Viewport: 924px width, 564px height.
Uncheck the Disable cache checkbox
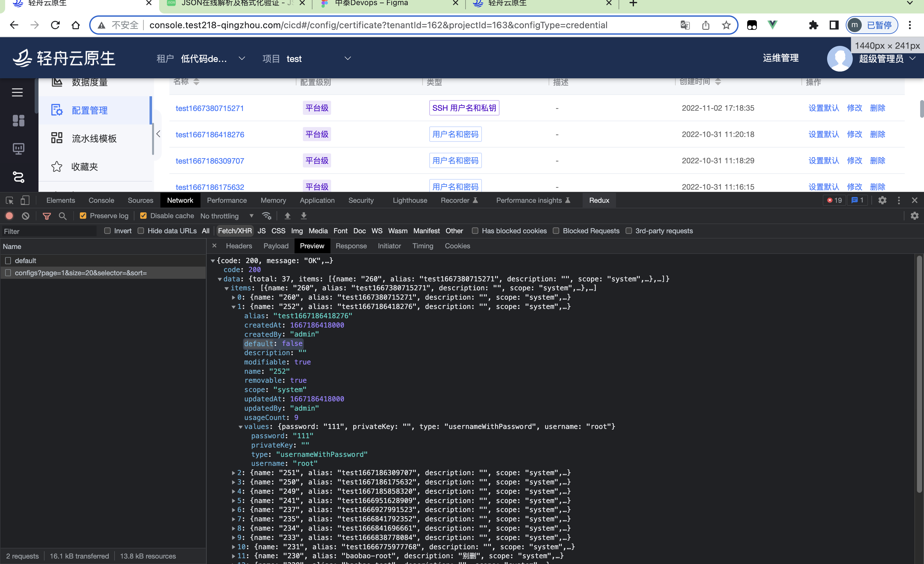(143, 216)
